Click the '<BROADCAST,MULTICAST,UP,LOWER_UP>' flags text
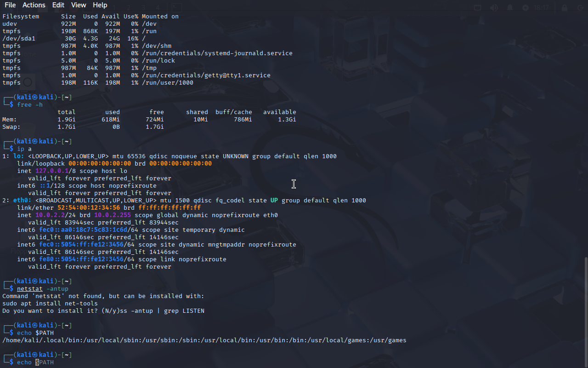 point(96,201)
